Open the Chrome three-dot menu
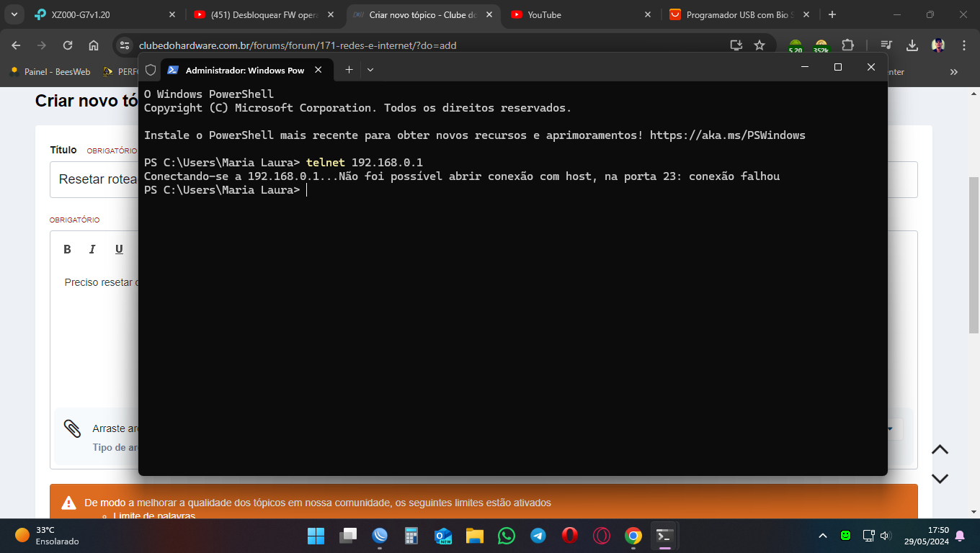980x553 pixels. [x=964, y=45]
